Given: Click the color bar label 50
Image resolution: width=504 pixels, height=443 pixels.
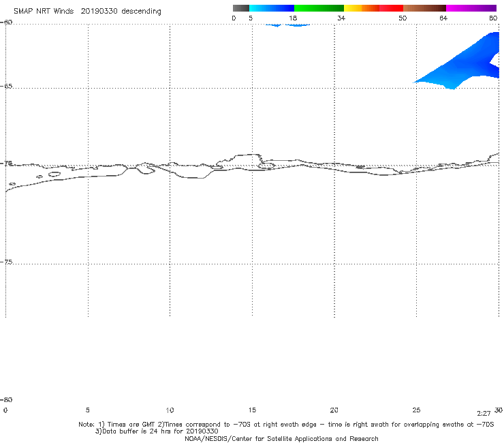Looking at the screenshot, I should (403, 18).
